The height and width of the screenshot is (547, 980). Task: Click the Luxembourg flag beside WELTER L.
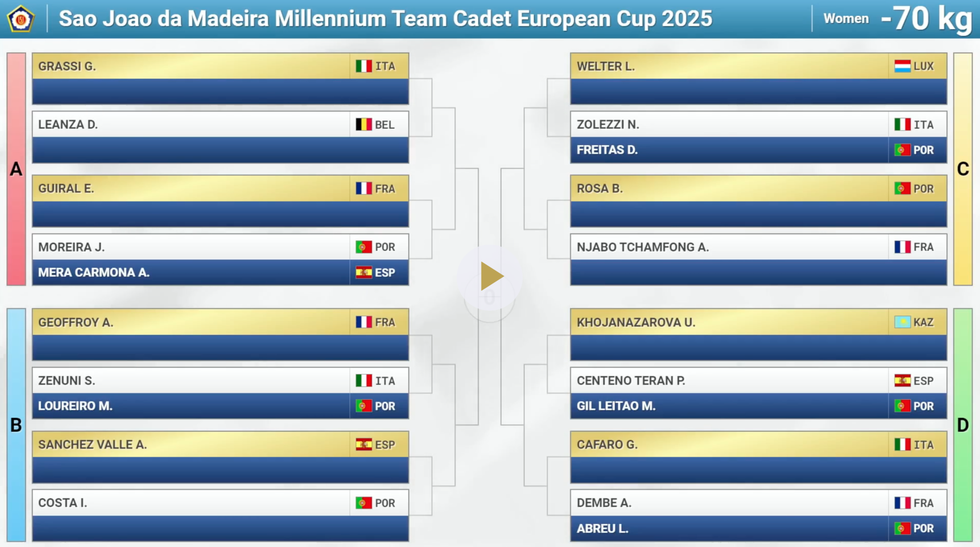point(902,66)
